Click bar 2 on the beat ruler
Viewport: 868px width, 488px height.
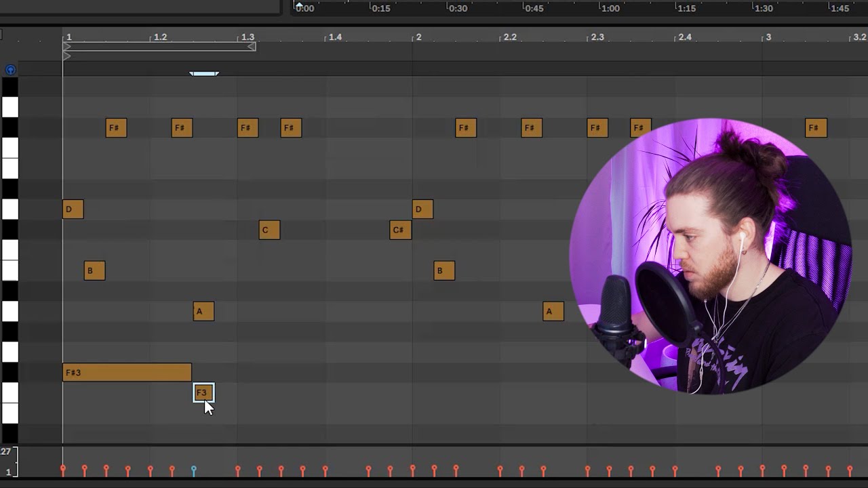418,37
